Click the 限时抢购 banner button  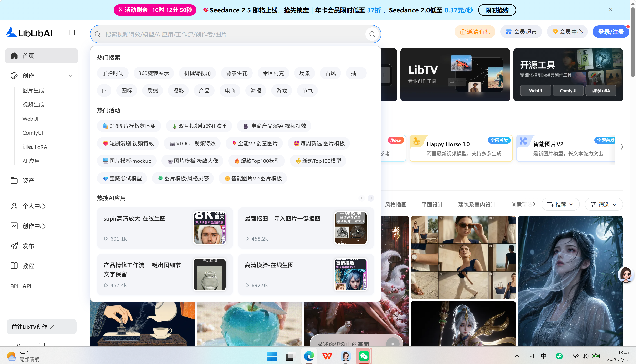click(497, 10)
